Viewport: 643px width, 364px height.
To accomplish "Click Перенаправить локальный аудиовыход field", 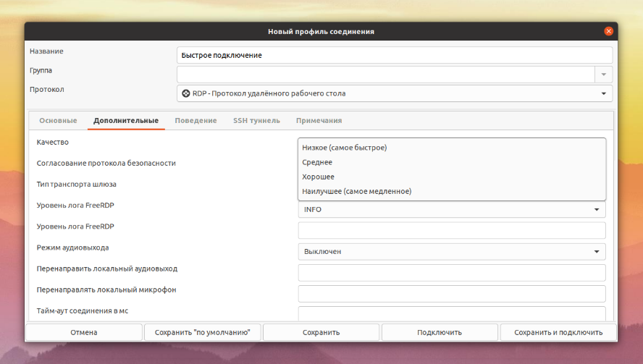I will coord(452,273).
